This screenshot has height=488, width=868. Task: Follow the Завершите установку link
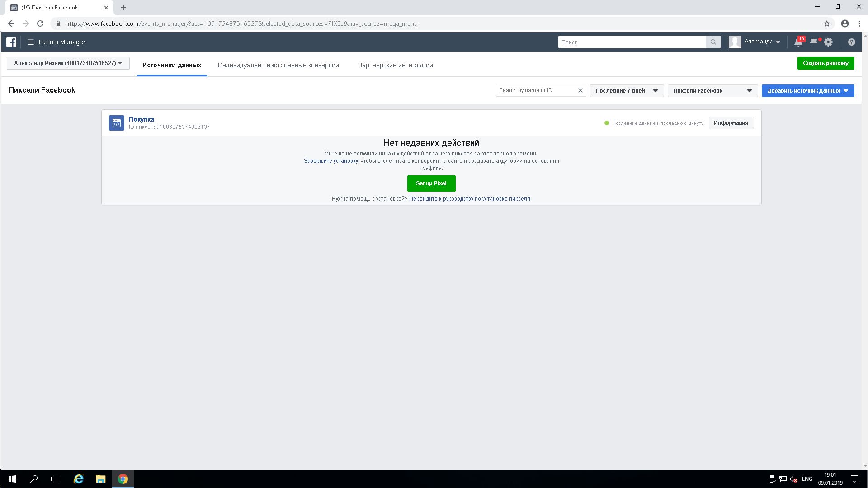click(331, 161)
